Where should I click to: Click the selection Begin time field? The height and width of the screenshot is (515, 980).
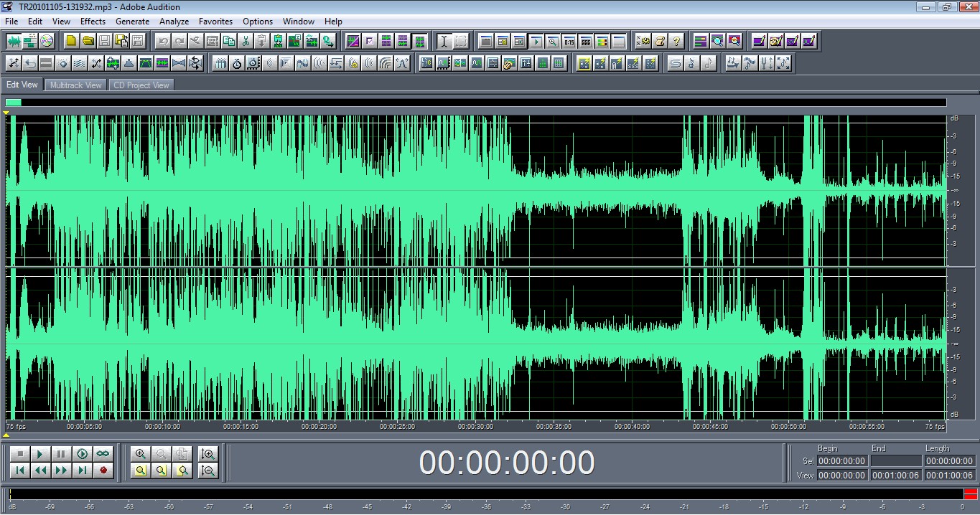coord(841,461)
